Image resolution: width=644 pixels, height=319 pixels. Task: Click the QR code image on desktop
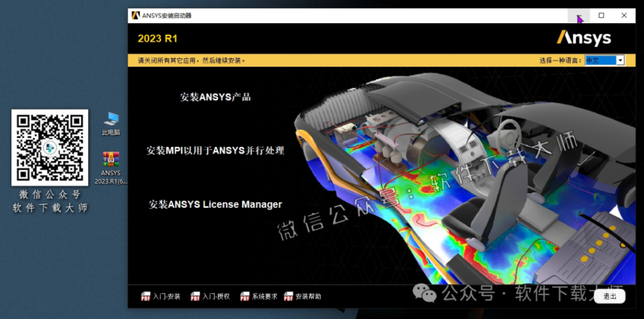(50, 148)
